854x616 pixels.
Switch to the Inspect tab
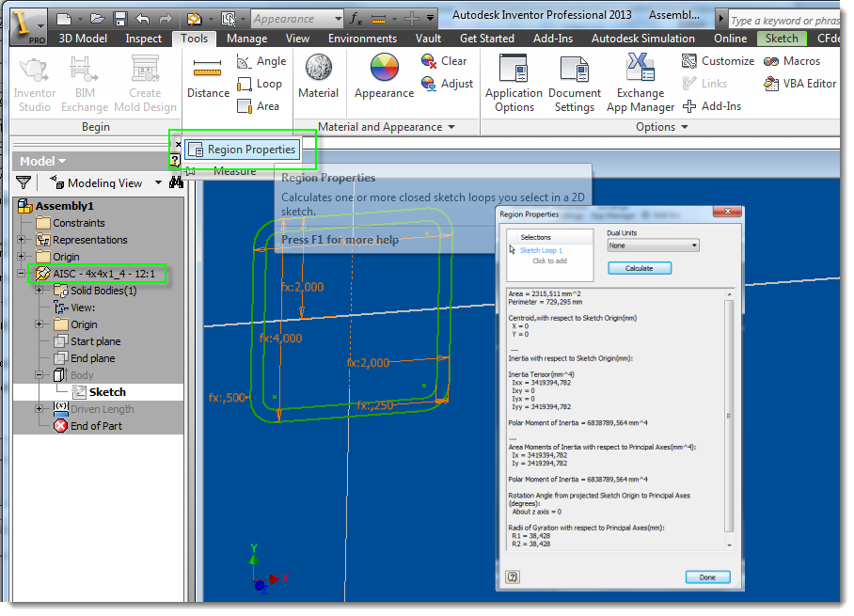click(143, 39)
